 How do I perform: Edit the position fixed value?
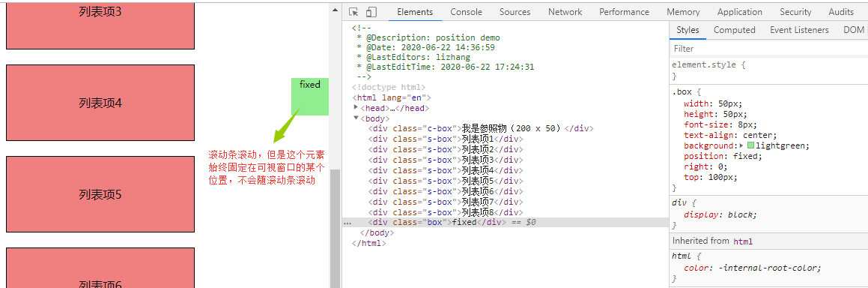(746, 156)
